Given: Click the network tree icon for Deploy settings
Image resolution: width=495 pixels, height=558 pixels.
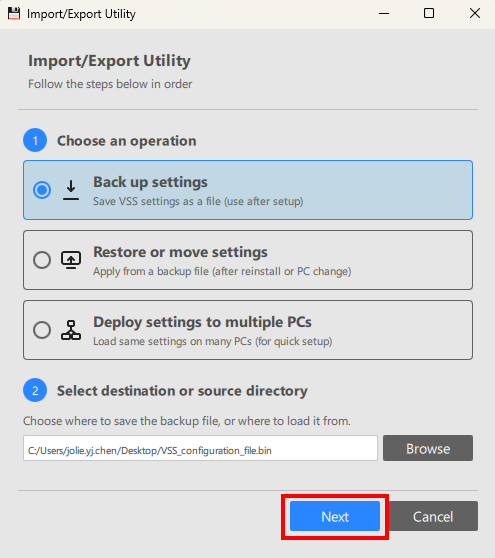Looking at the screenshot, I should click(x=71, y=330).
